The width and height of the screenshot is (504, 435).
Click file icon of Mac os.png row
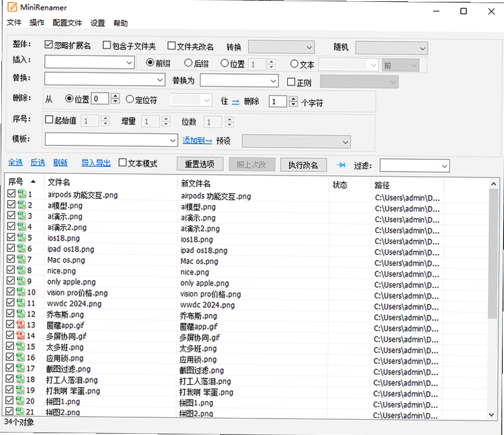pos(21,259)
